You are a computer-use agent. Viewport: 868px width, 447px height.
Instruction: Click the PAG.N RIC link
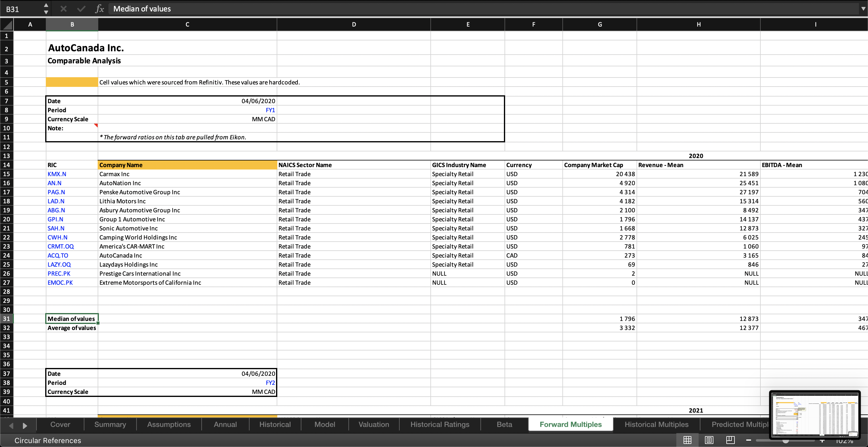click(x=56, y=192)
